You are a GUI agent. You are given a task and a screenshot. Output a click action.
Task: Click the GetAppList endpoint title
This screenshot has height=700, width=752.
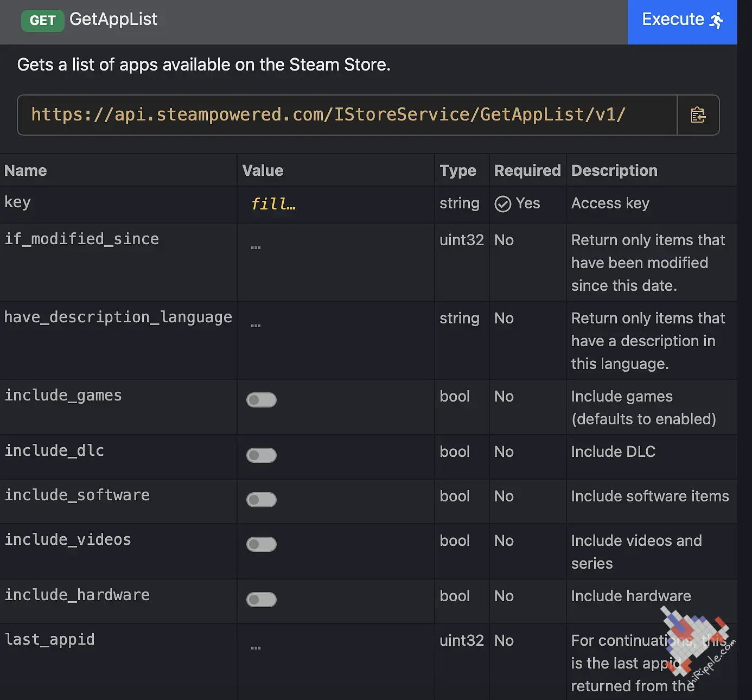pos(113,20)
